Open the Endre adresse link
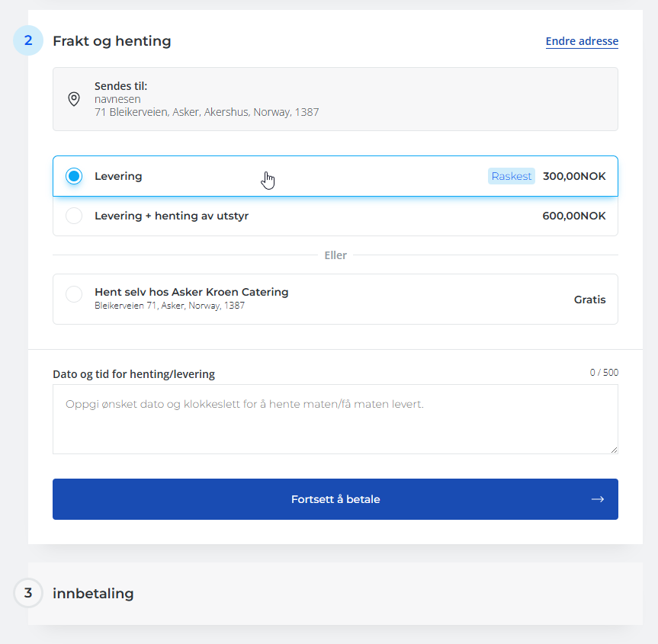The width and height of the screenshot is (658, 644). (x=582, y=41)
